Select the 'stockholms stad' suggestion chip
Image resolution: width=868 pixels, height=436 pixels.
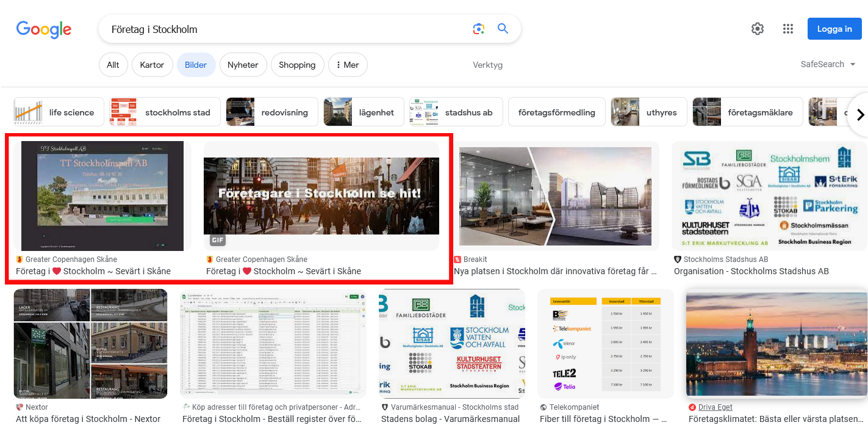coord(163,112)
